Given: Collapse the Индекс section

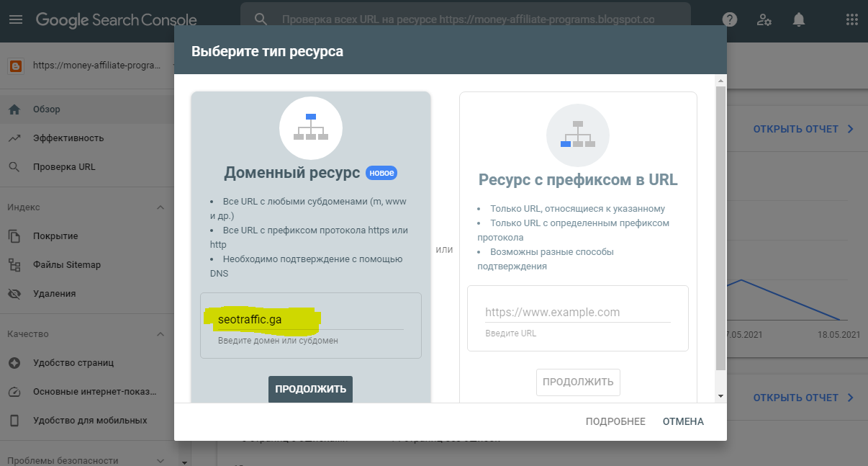Looking at the screenshot, I should click(161, 207).
